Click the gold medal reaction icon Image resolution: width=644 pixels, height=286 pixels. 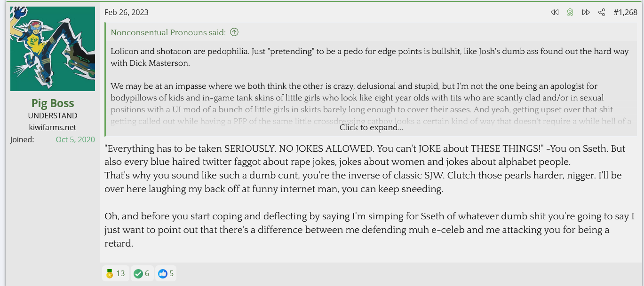(x=110, y=273)
